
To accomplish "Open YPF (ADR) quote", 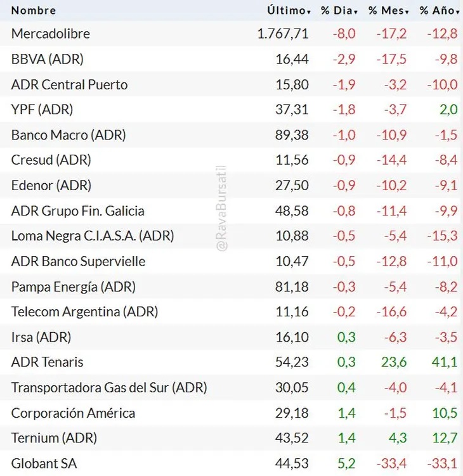I will pos(42,110).
